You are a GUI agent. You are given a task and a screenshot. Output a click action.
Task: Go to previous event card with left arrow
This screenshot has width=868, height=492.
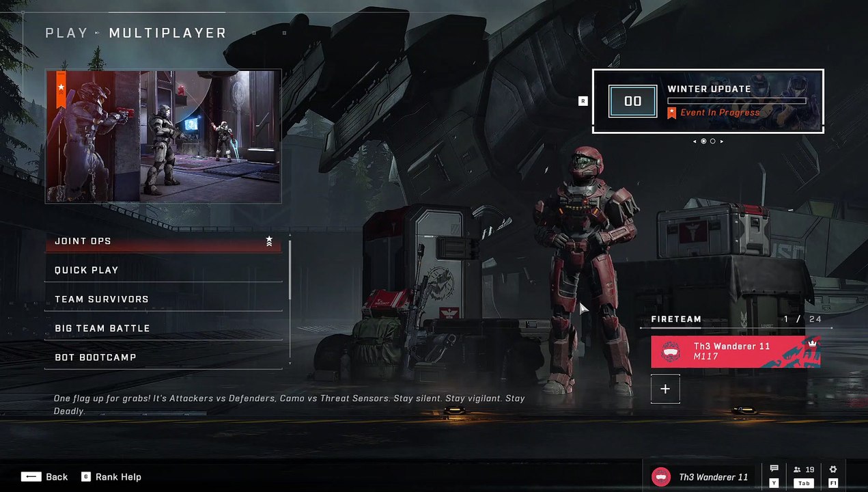click(695, 141)
